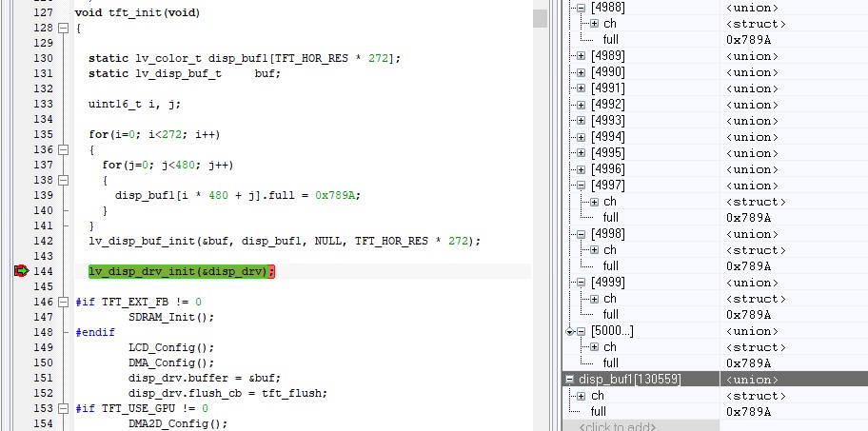Click LCD_Config(); on line 149
The image size is (868, 431).
pyautogui.click(x=171, y=347)
